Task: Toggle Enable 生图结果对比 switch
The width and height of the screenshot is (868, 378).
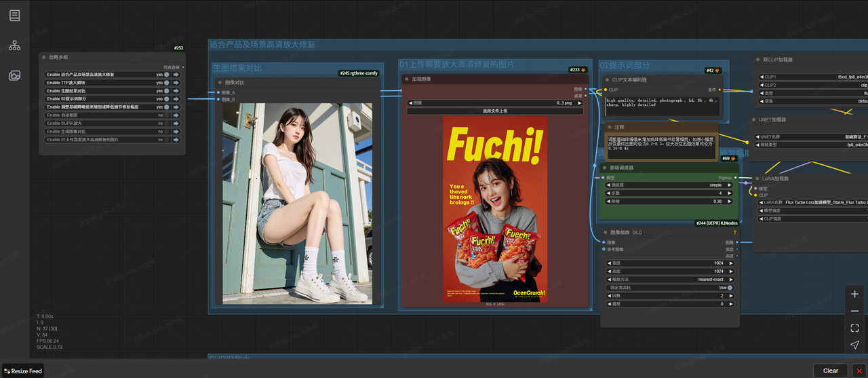Action: pos(167,91)
